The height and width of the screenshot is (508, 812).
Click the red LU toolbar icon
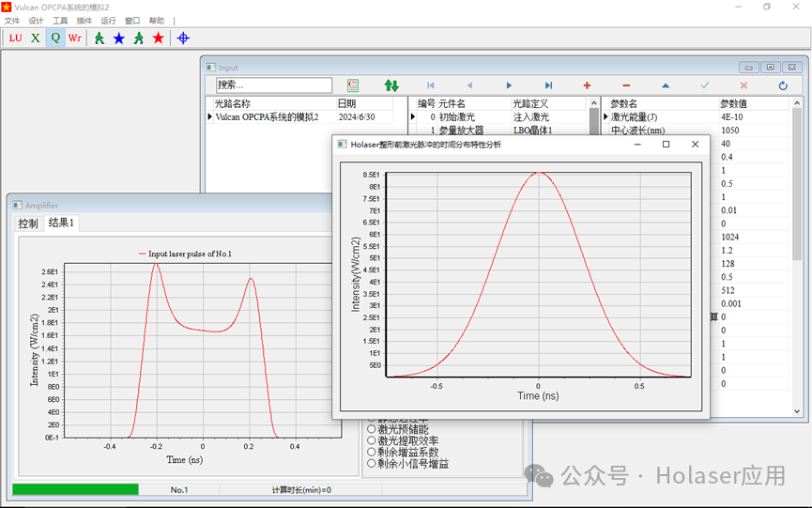[x=16, y=38]
